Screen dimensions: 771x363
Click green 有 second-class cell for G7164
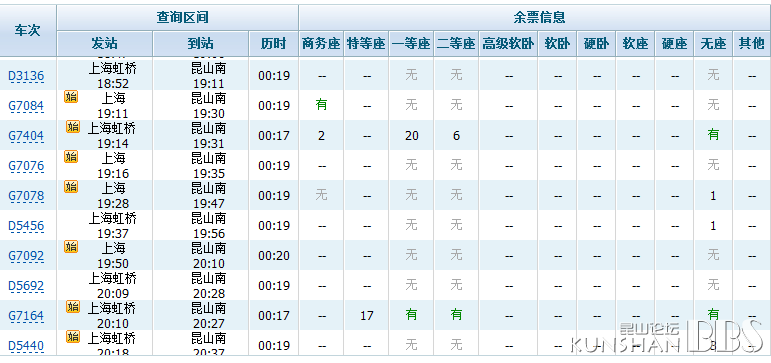456,314
